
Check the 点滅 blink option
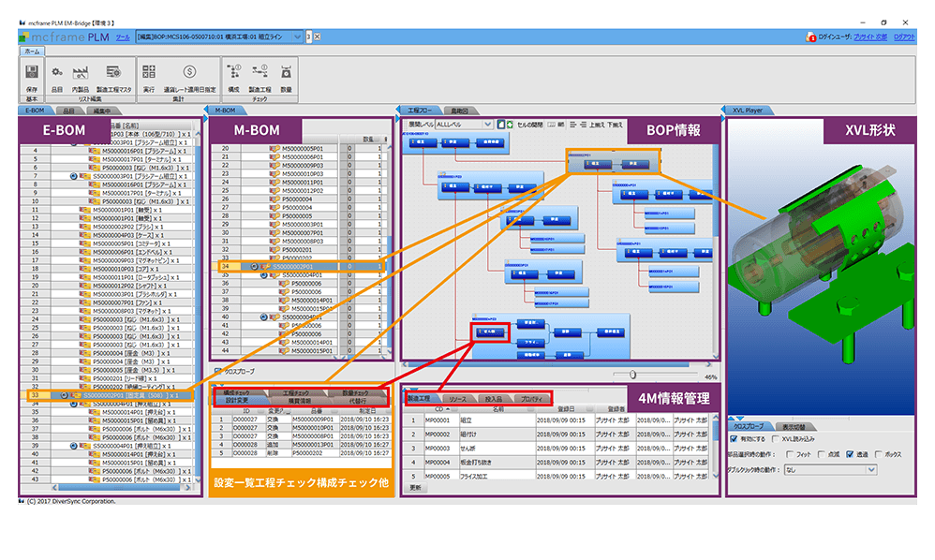822,454
